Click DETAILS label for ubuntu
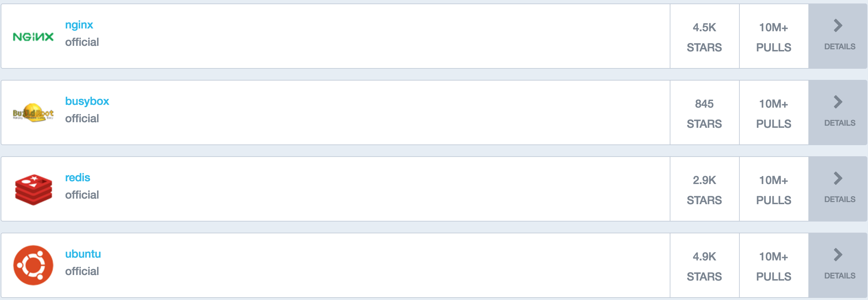Image resolution: width=868 pixels, height=300 pixels. point(840,276)
